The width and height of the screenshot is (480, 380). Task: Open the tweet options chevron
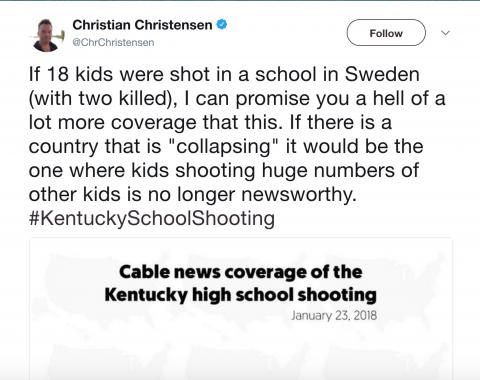point(445,33)
